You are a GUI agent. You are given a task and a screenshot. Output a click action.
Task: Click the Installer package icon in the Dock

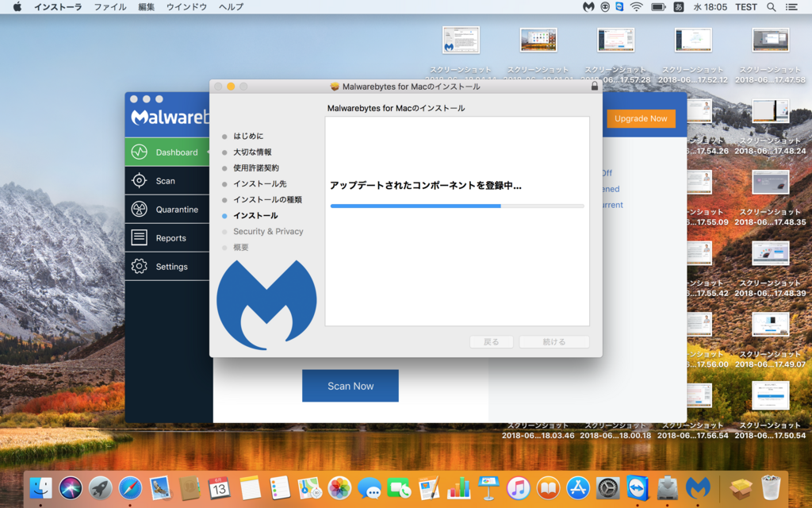(x=741, y=488)
